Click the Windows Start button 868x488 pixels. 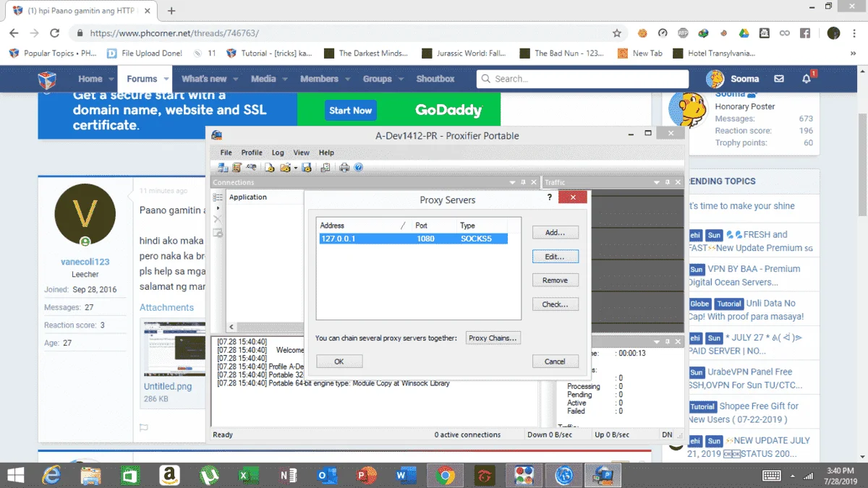(14, 475)
